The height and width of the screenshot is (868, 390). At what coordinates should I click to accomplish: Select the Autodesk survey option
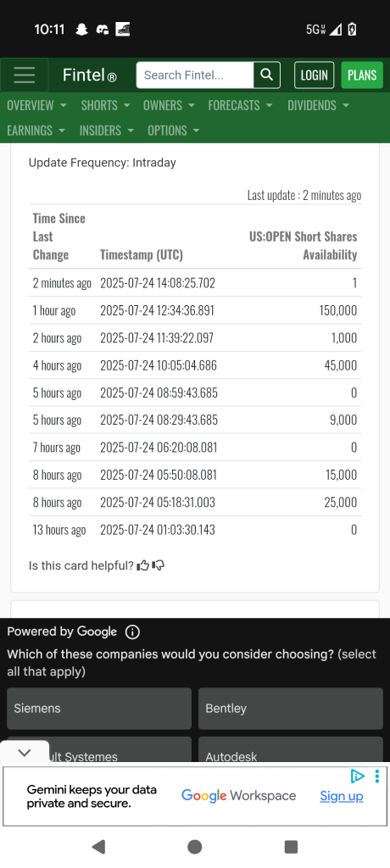point(291,749)
